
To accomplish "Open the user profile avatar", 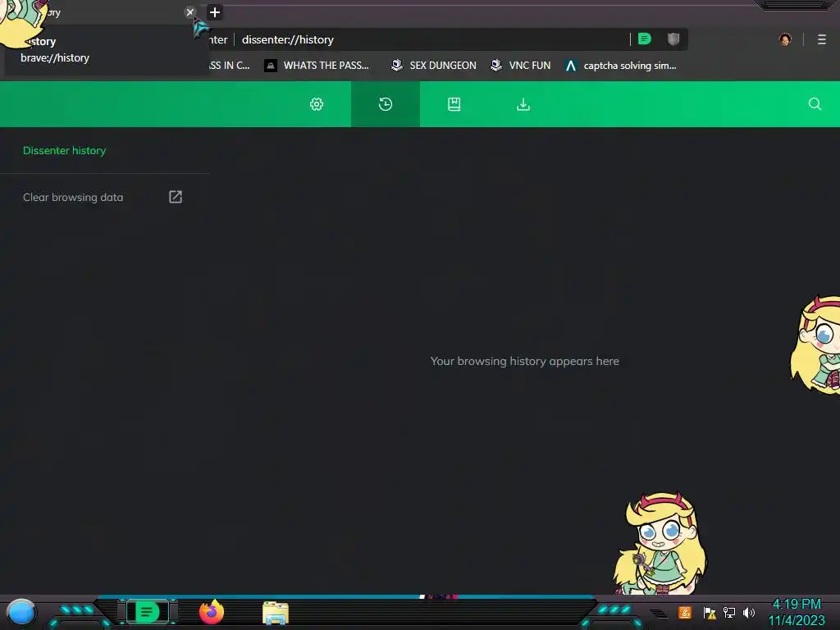I will click(x=785, y=39).
